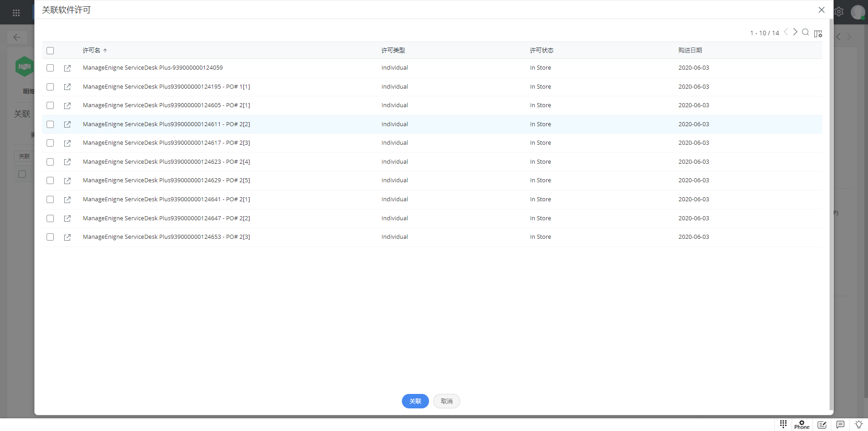
Task: Click the background page checkbox below 关联 button
Action: 22,174
